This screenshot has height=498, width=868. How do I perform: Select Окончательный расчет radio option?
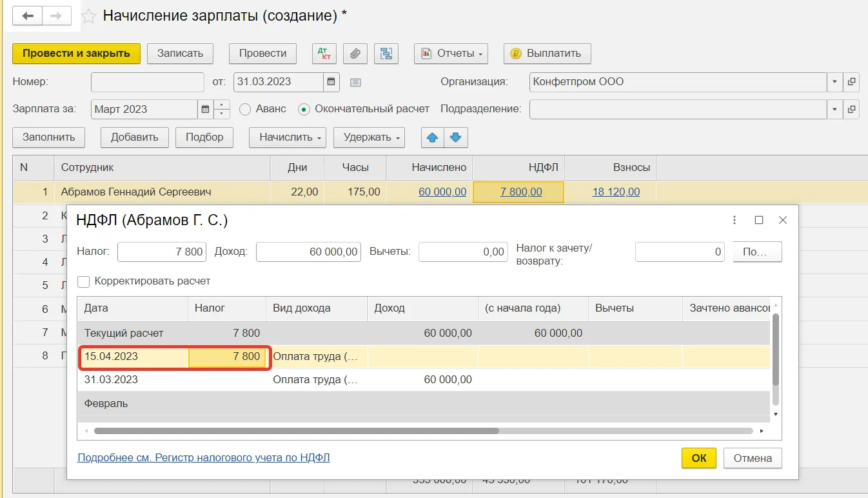(x=304, y=109)
